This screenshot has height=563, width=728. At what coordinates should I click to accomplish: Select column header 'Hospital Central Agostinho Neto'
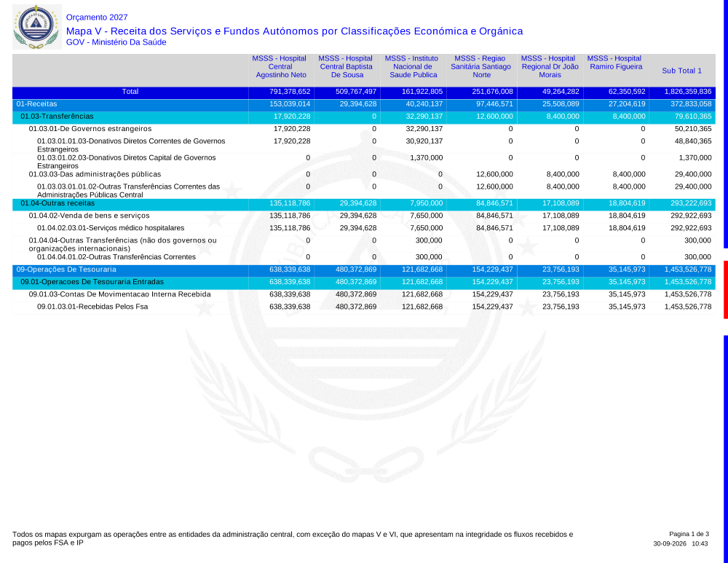(281, 66)
